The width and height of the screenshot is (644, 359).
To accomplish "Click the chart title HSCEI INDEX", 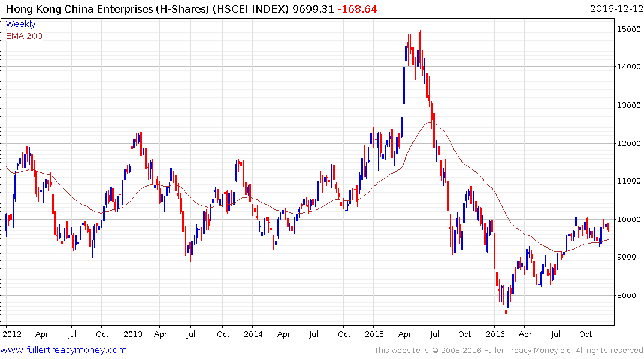I will [x=250, y=9].
